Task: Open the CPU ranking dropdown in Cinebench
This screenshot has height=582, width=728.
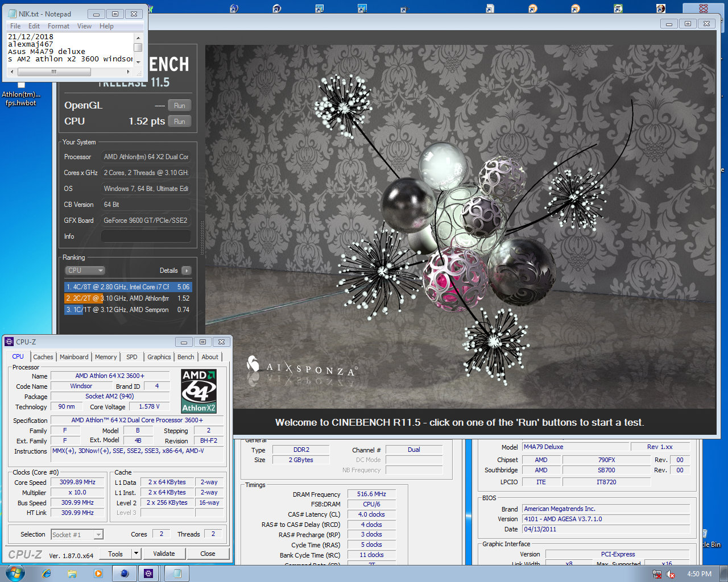Action: point(85,271)
